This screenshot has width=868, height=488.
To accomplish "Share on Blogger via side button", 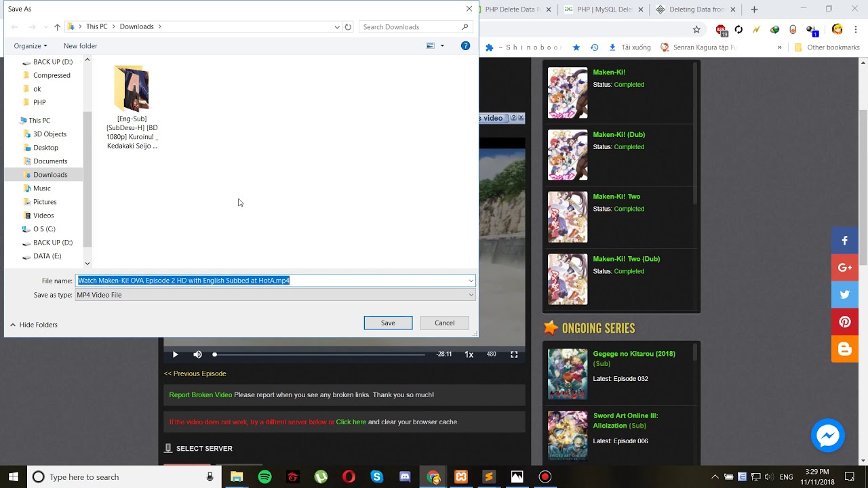I will 845,349.
